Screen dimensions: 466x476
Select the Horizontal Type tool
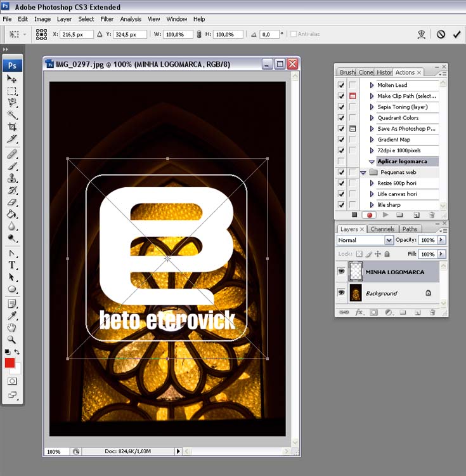coord(12,265)
